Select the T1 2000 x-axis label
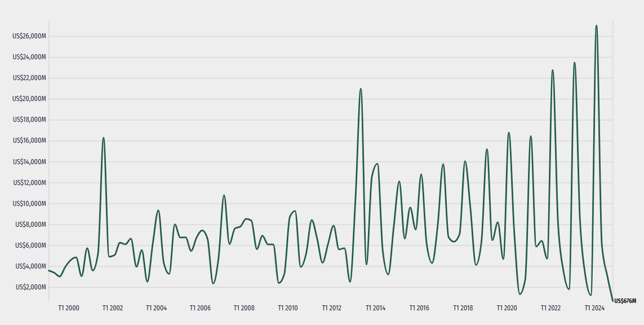Screen dimensions: 644x325 [69, 308]
